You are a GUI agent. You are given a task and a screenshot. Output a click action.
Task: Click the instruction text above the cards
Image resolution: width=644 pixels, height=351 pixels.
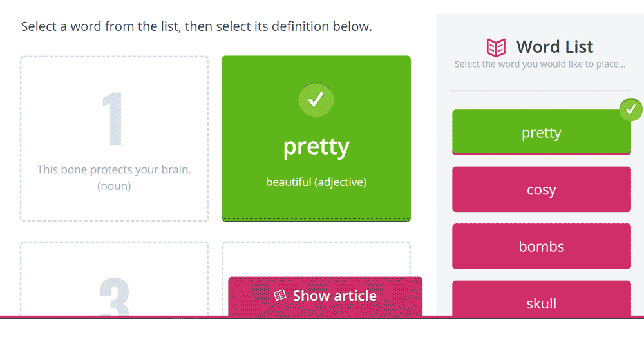click(x=196, y=26)
